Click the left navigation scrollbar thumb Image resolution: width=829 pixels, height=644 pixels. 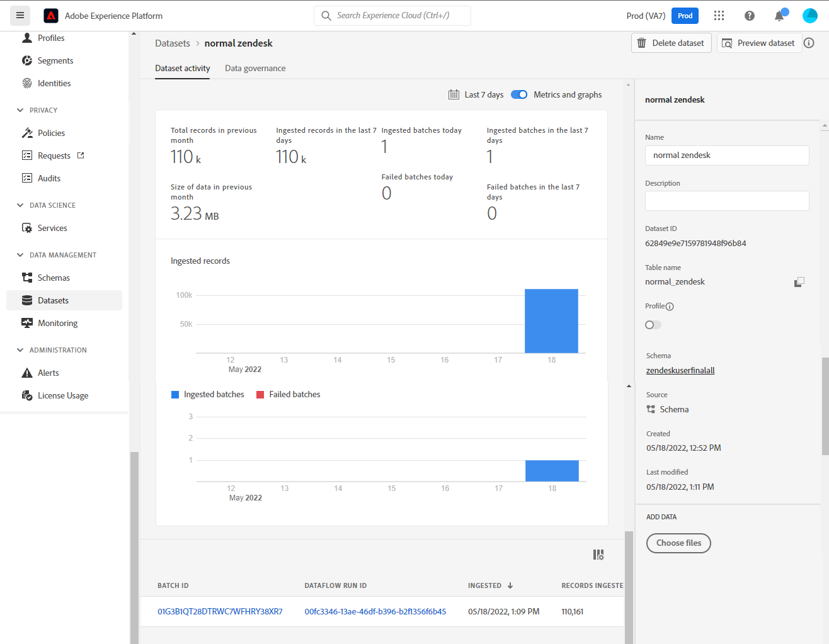134,548
